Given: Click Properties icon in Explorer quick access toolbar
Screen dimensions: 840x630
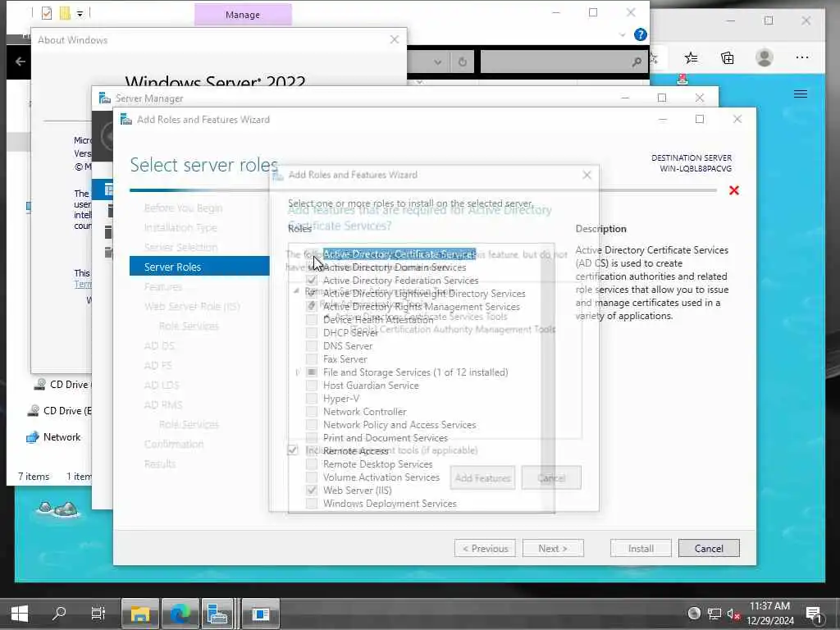Looking at the screenshot, I should coord(47,13).
